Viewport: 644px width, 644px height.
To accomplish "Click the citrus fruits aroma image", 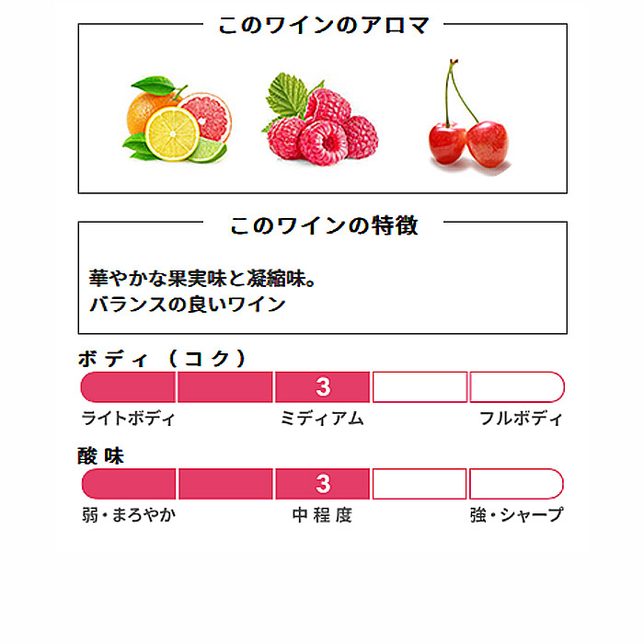I will [177, 119].
